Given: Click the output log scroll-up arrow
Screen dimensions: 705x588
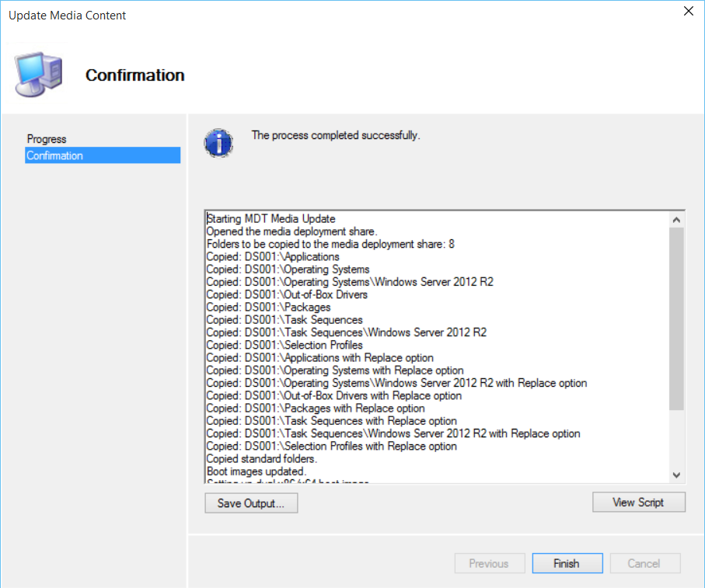Looking at the screenshot, I should [676, 219].
